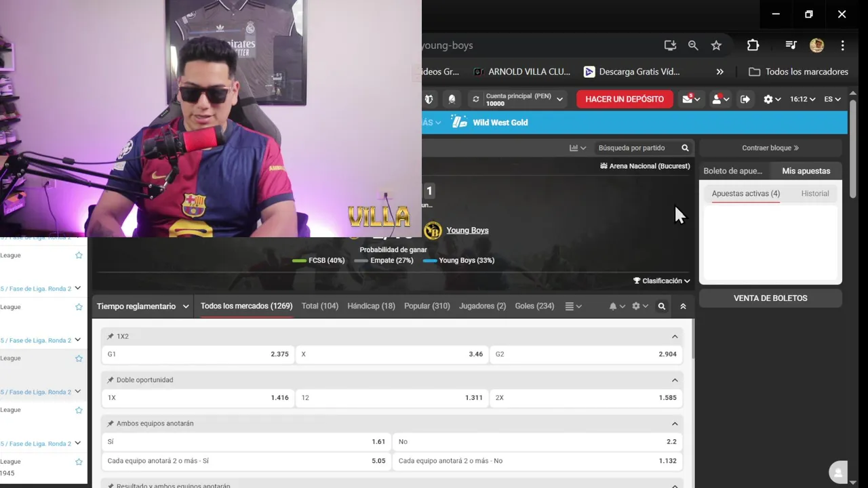Click the logout exit icon
This screenshot has width=868, height=488.
[x=745, y=99]
